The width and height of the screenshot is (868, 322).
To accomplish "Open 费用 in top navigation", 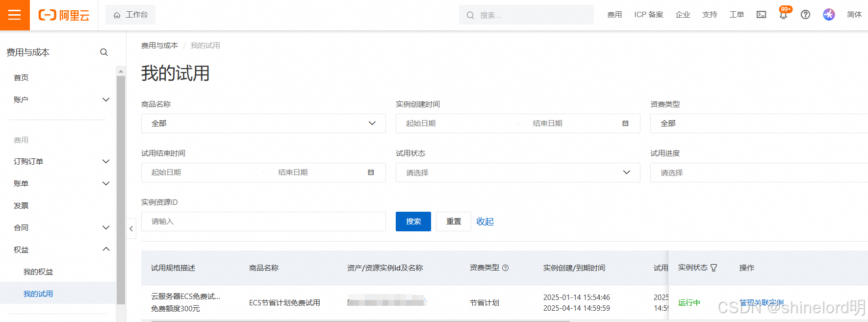I will pyautogui.click(x=614, y=15).
